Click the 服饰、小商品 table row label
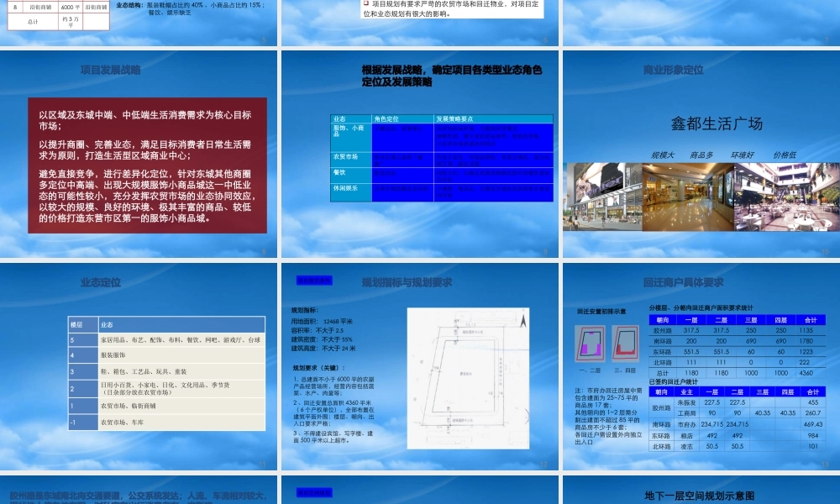Viewport: 840px width, 504px height. [351, 137]
